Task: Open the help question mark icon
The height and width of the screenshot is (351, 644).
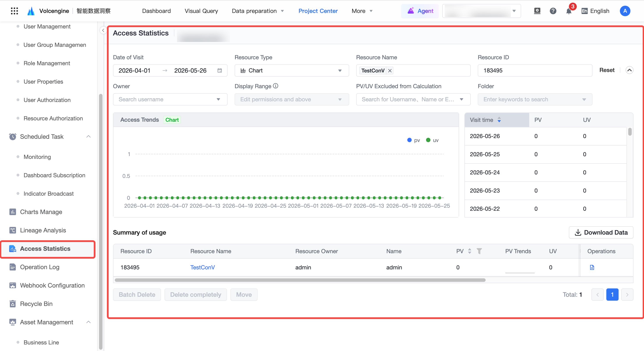Action: point(553,11)
